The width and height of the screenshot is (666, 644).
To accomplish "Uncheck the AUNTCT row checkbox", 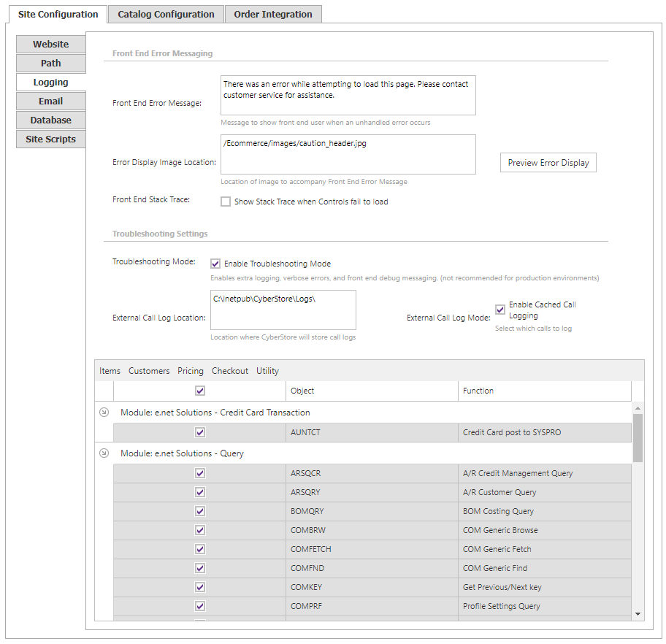I will click(x=200, y=432).
